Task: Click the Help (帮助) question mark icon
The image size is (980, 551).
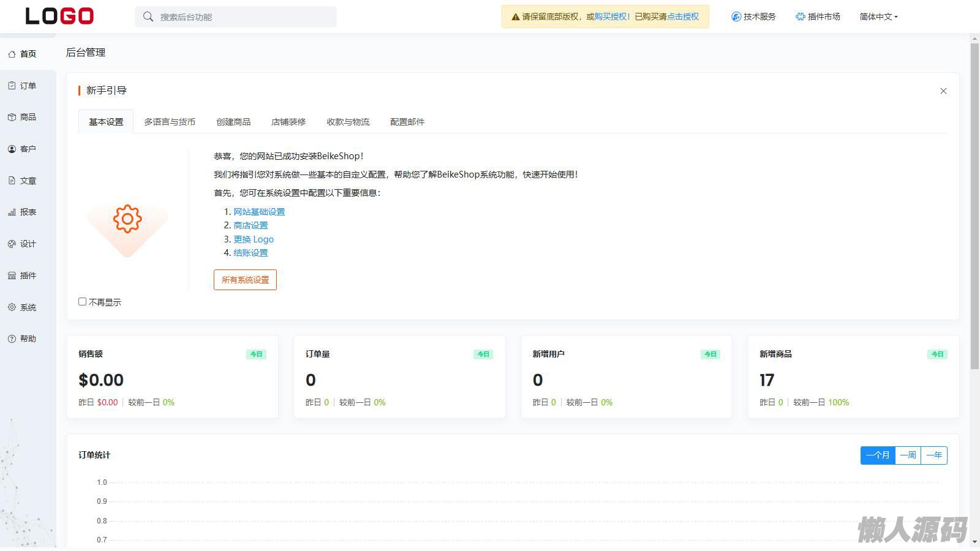Action: coord(12,339)
